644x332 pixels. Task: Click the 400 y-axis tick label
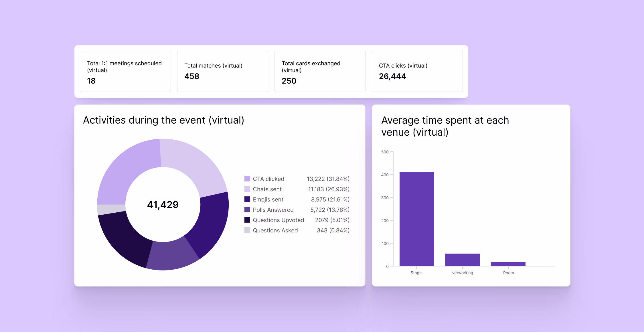385,175
